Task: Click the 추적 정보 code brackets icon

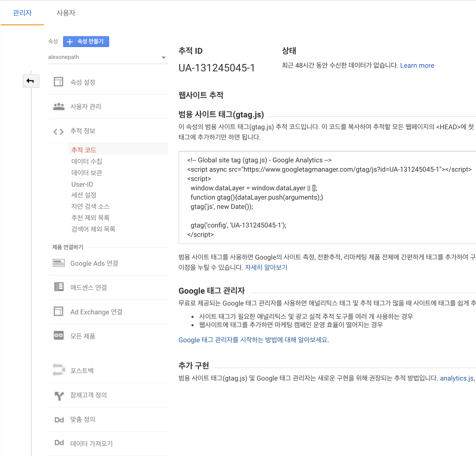Action: 58,132
